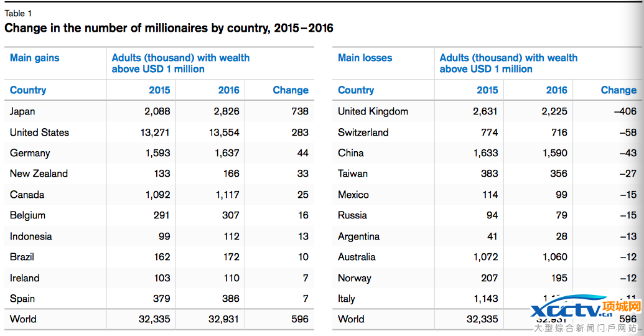Click the table title about millionaires by country
This screenshot has height=336, width=644.
[169, 28]
